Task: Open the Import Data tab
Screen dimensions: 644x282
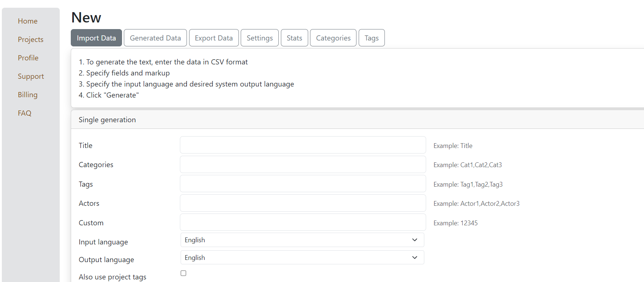Action: (96, 38)
